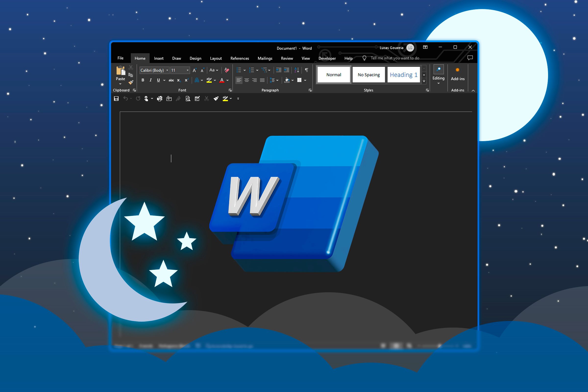Screen dimensions: 588x392
Task: Click the Sort A-Z icon
Action: [x=297, y=70]
